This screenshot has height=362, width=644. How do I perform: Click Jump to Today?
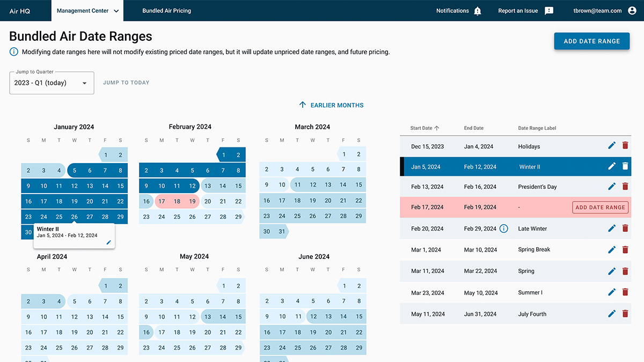click(x=126, y=83)
